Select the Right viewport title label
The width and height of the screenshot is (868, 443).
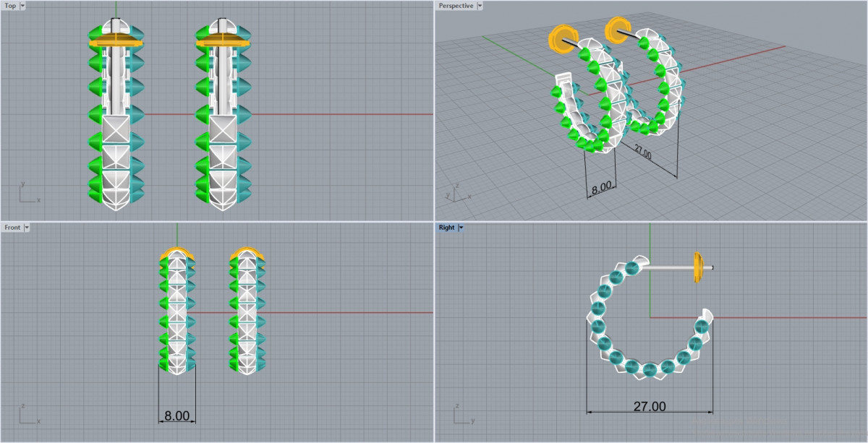pos(446,227)
